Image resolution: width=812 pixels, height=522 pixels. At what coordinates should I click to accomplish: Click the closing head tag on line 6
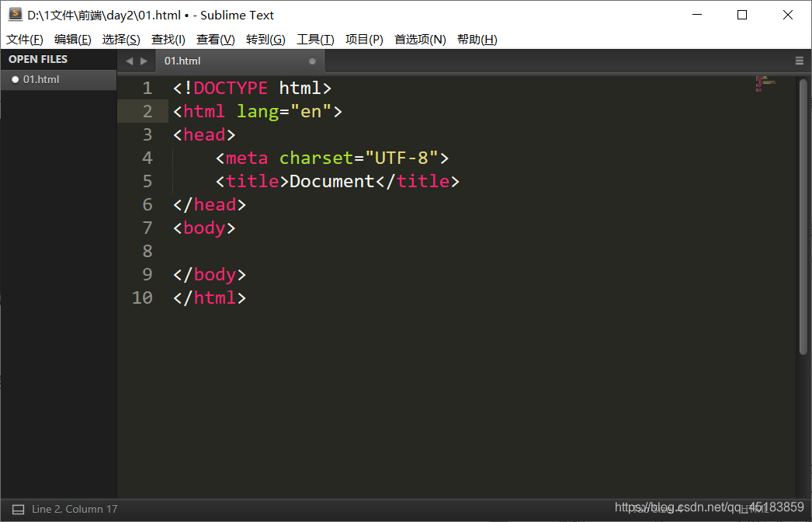point(210,205)
